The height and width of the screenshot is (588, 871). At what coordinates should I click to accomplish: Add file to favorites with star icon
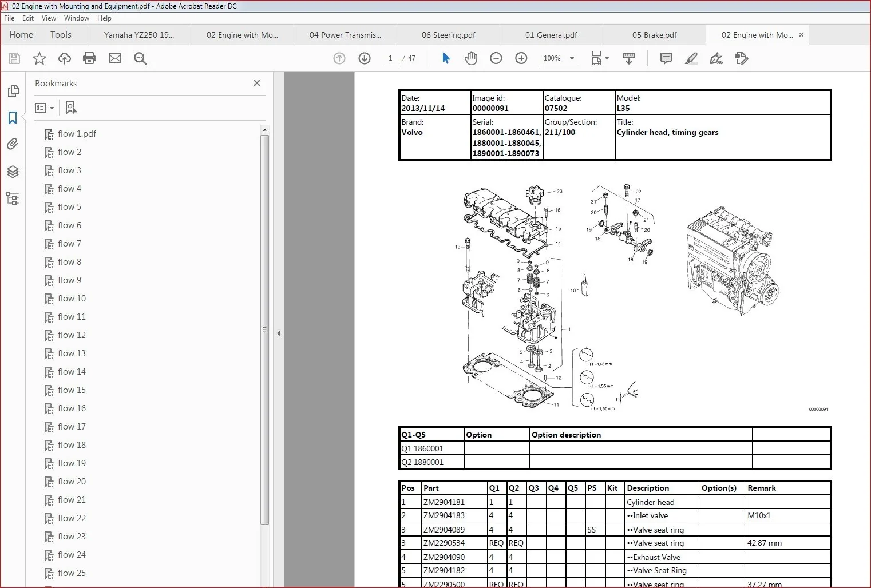click(x=39, y=58)
